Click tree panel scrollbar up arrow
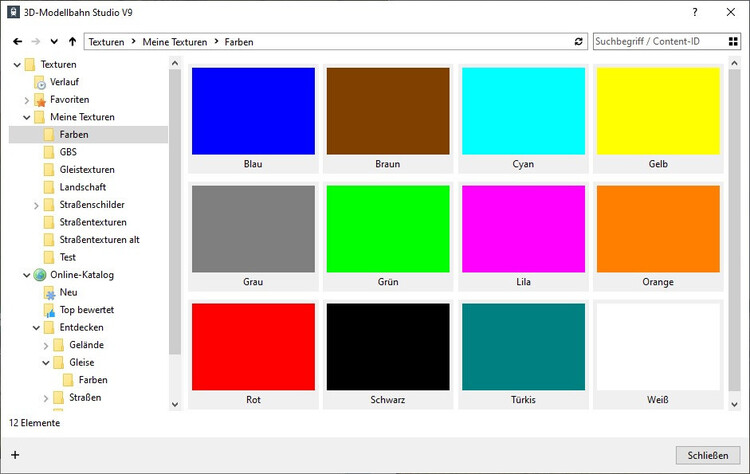 point(175,63)
